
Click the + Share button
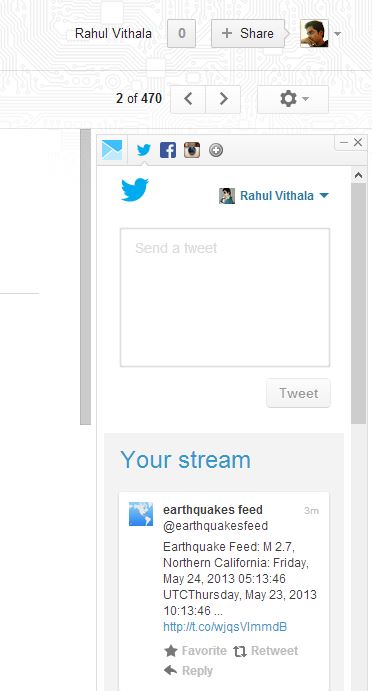coord(248,33)
